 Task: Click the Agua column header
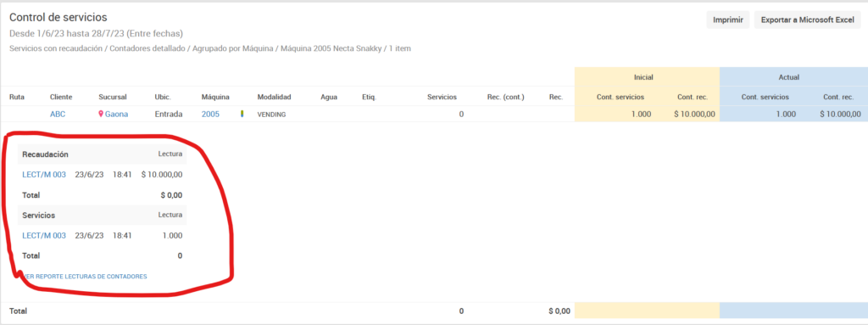tap(329, 97)
